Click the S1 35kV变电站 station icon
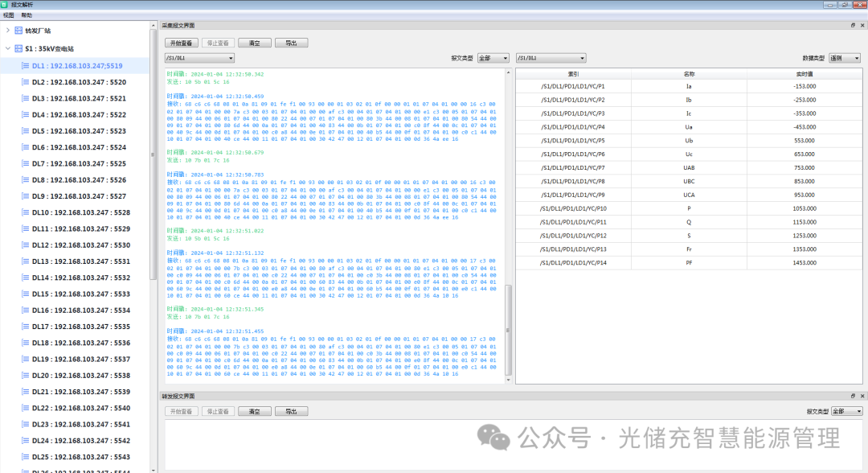The height and width of the screenshot is (473, 868). point(19,48)
